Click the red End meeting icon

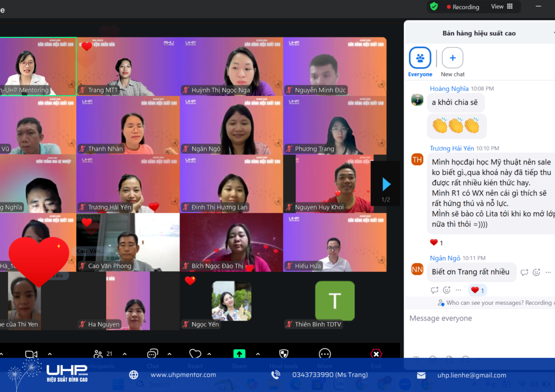pyautogui.click(x=376, y=354)
